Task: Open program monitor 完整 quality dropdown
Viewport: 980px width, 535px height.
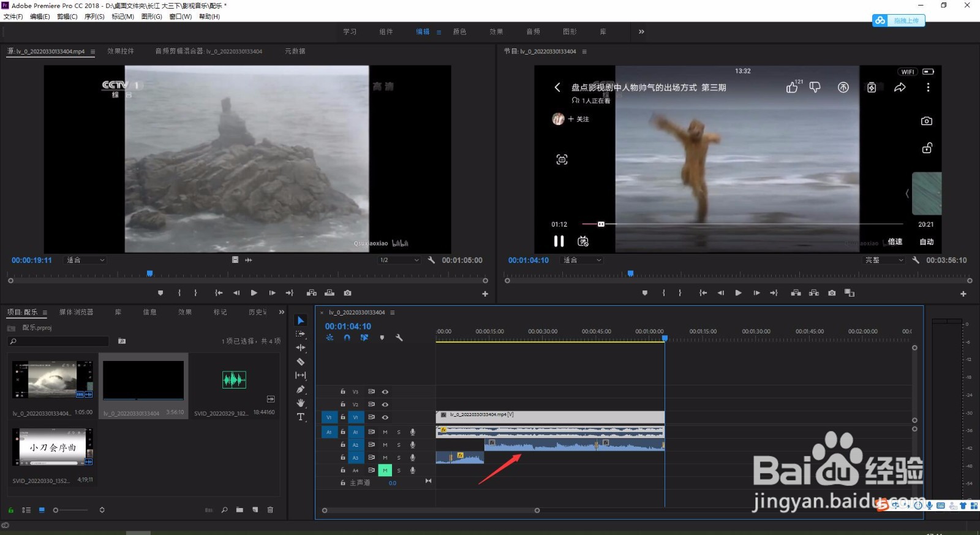Action: [x=884, y=260]
